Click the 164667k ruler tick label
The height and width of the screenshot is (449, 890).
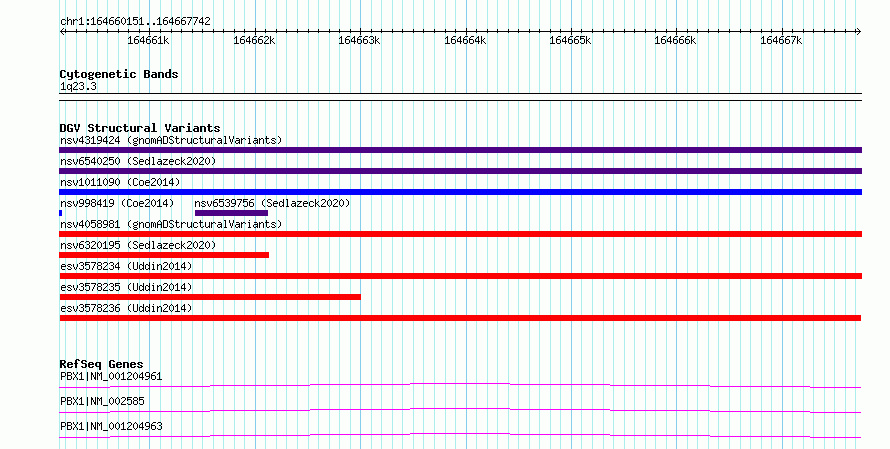781,40
